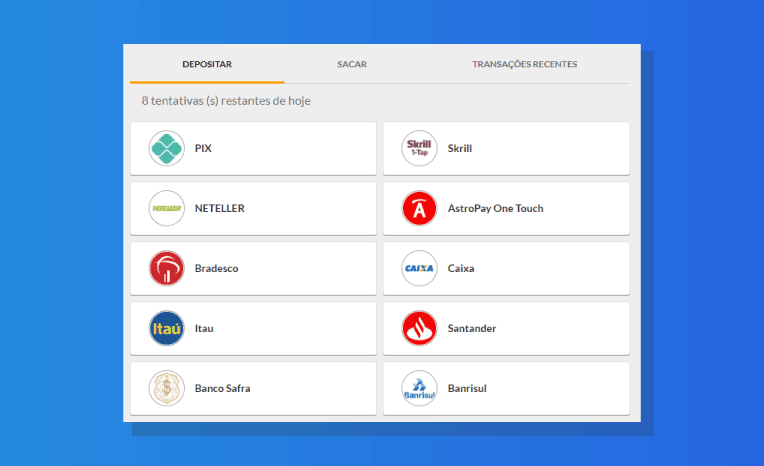This screenshot has height=466, width=764.
Task: Switch to the Depositar tab
Action: pos(207,64)
